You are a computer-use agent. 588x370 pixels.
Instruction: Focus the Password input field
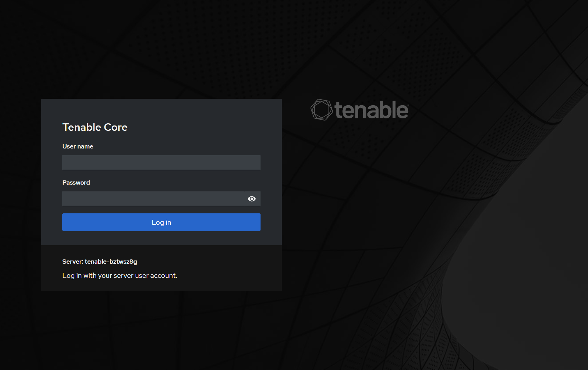tap(153, 199)
